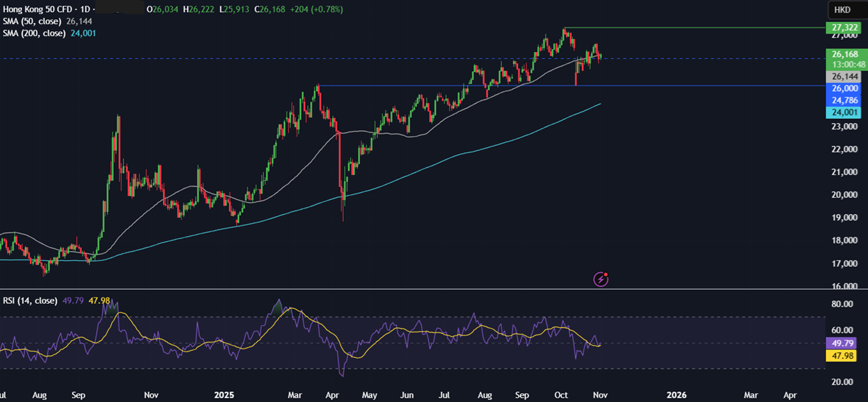This screenshot has height=402, width=868.
Task: Click the current price 26,168 countdown label
Action: (843, 58)
